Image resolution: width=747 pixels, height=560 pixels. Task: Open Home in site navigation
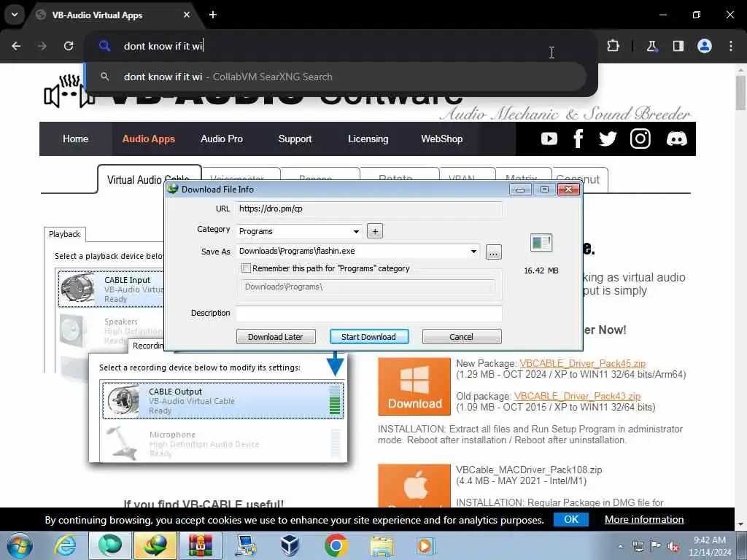coord(75,139)
